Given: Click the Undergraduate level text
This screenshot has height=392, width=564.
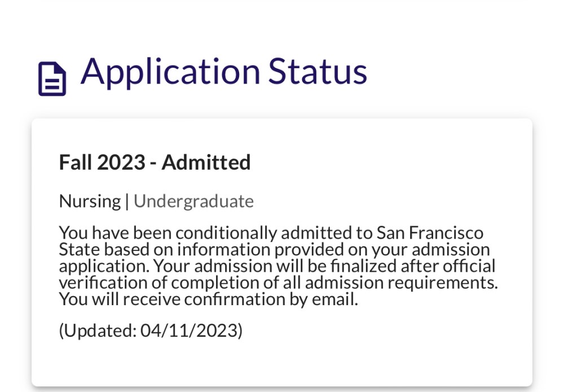Looking at the screenshot, I should (193, 201).
